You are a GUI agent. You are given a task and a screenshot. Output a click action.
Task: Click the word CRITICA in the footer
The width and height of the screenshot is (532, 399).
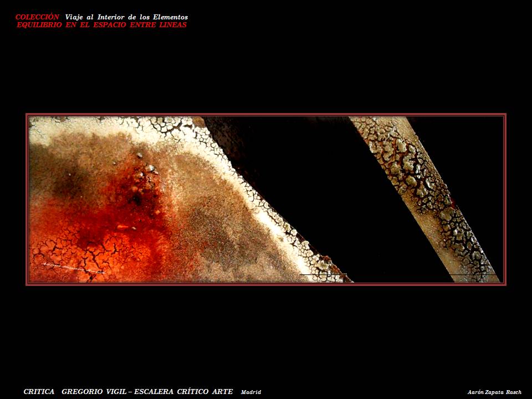tap(39, 392)
